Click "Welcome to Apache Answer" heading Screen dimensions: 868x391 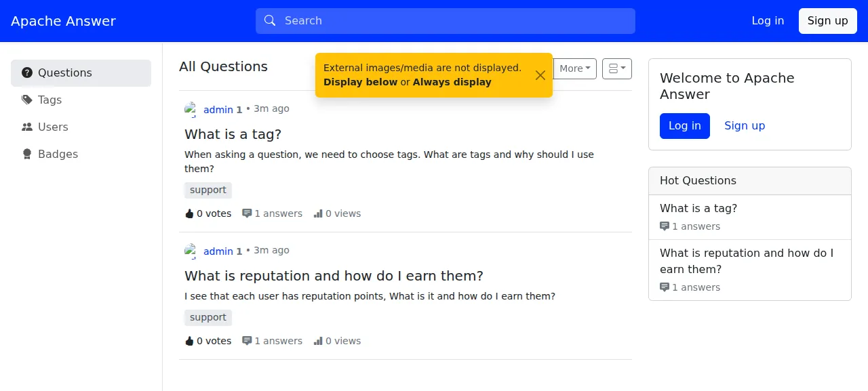click(727, 86)
